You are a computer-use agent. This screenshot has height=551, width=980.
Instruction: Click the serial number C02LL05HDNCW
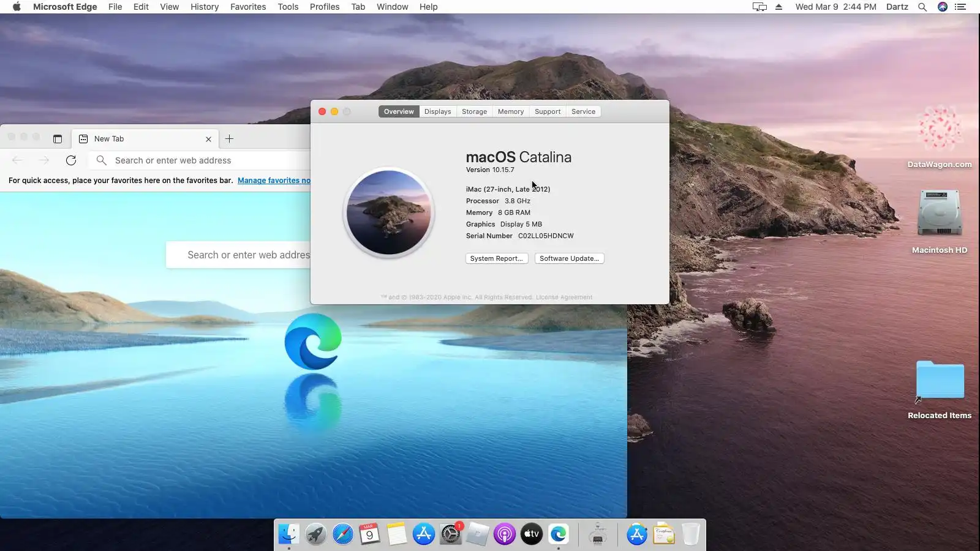pos(546,236)
